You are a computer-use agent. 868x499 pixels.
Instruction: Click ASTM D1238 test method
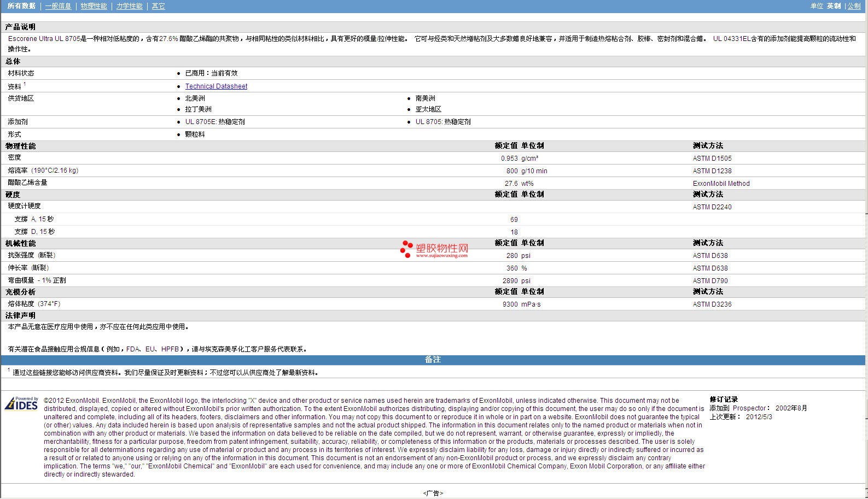[712, 171]
